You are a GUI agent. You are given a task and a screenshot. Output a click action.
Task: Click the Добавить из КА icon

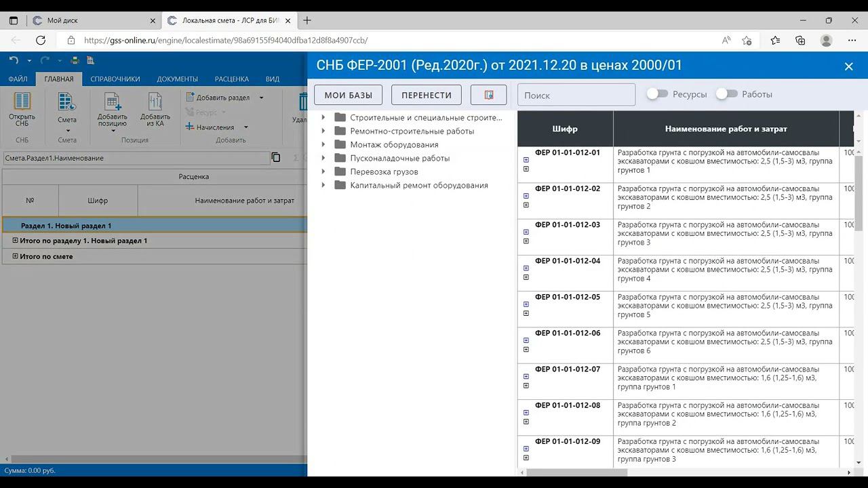point(155,101)
